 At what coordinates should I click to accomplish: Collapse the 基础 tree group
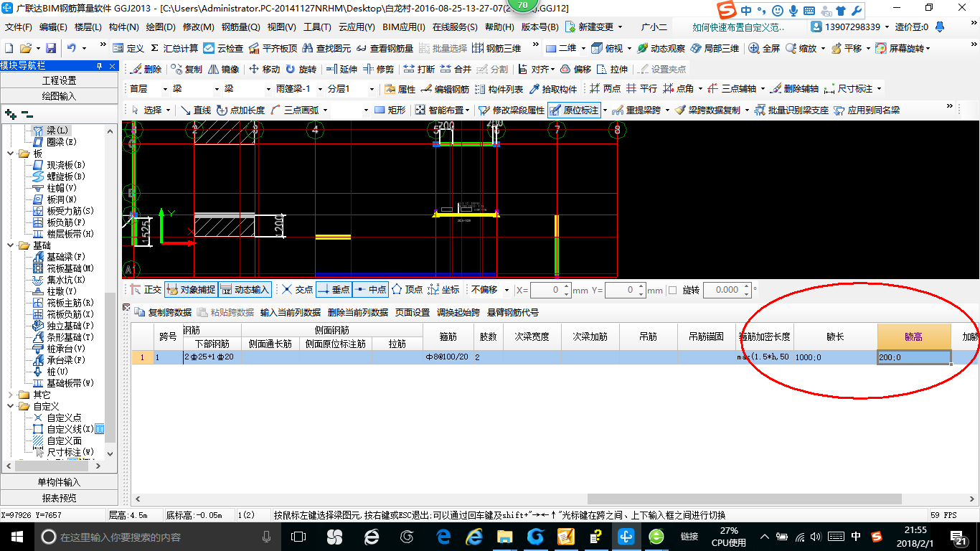11,245
